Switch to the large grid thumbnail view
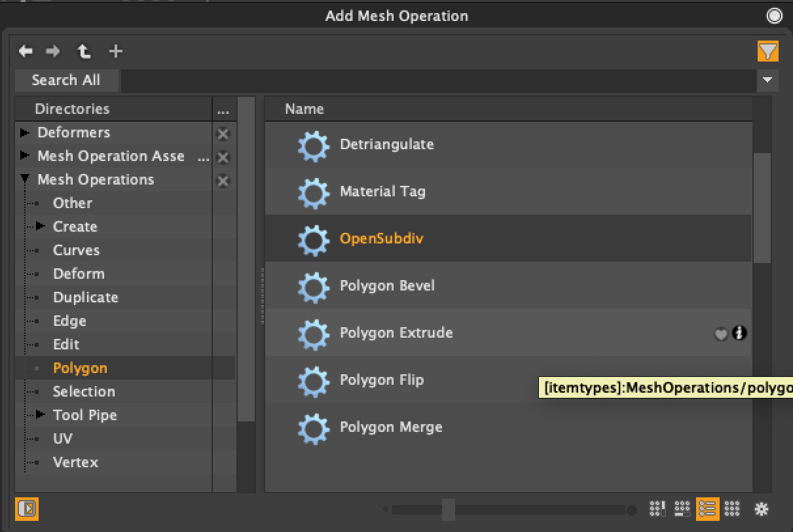The image size is (793, 532). pos(732,508)
